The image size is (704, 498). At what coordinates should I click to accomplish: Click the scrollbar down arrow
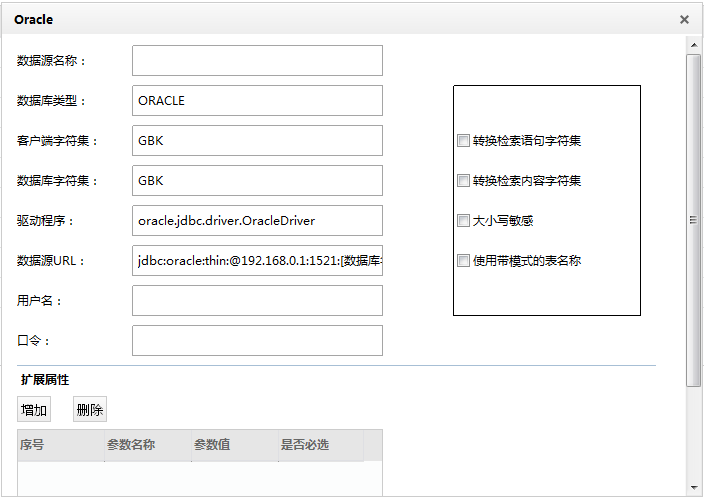[694, 488]
